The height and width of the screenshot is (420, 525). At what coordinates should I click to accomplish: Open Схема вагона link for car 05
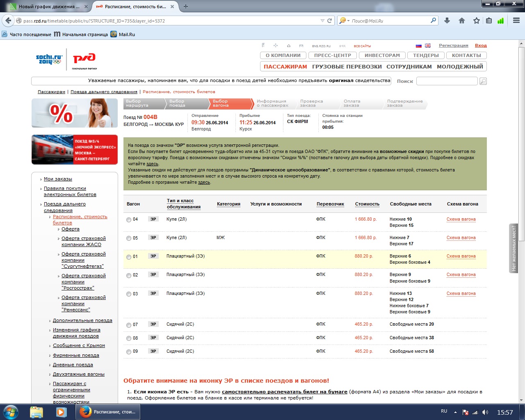coord(461,238)
